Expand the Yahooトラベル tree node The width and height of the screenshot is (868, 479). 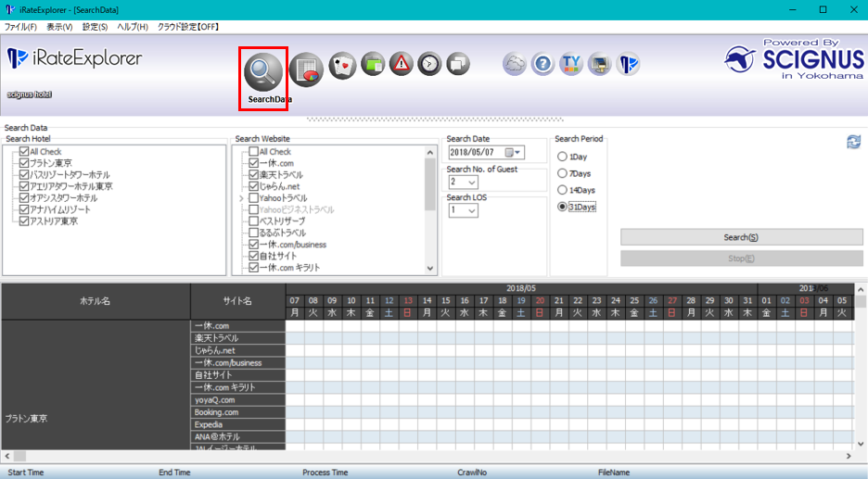(x=241, y=198)
